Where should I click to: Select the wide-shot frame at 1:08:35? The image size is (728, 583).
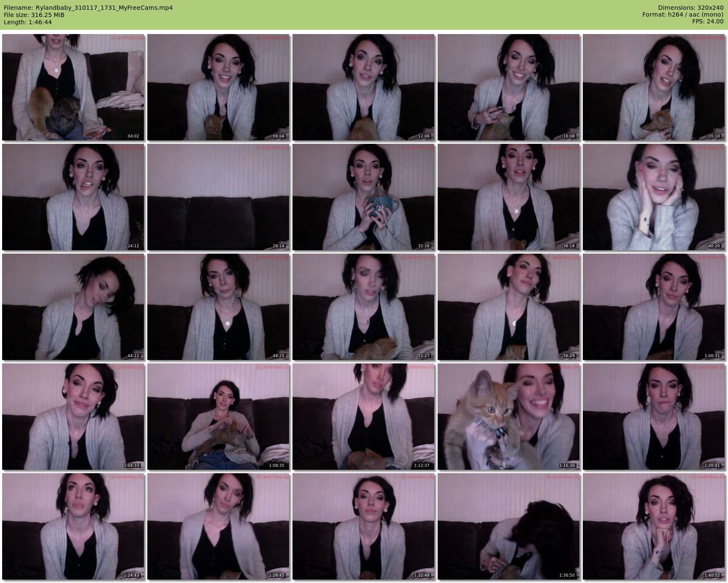click(x=218, y=417)
